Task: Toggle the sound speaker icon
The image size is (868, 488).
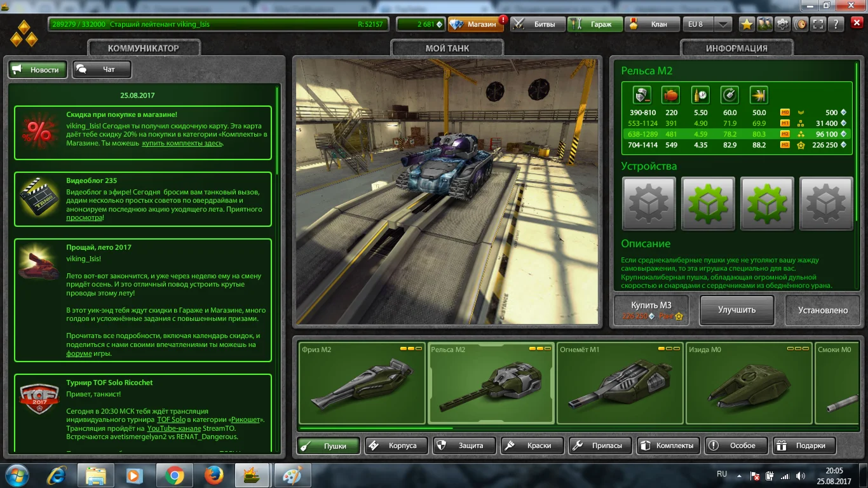Action: click(801, 24)
